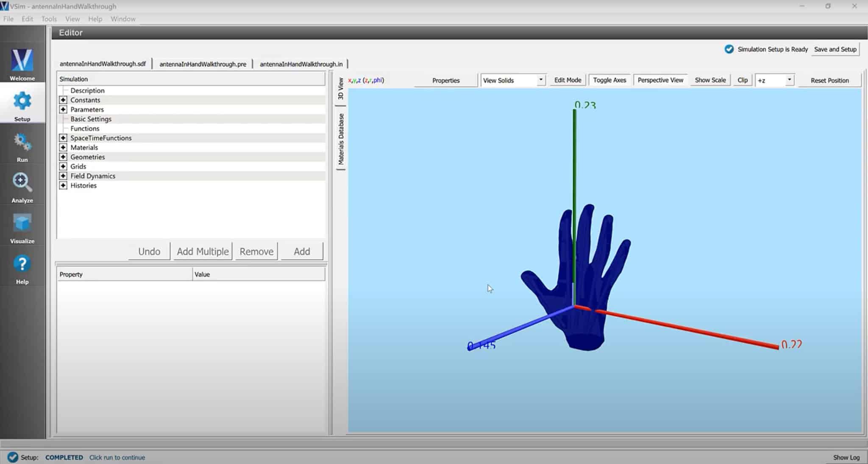The image size is (868, 464).
Task: Click the Save and Setup button
Action: 835,49
